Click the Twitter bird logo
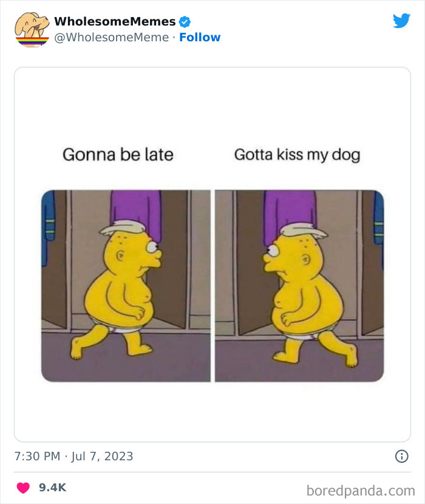Viewport: 425px width, 504px height. tap(402, 20)
